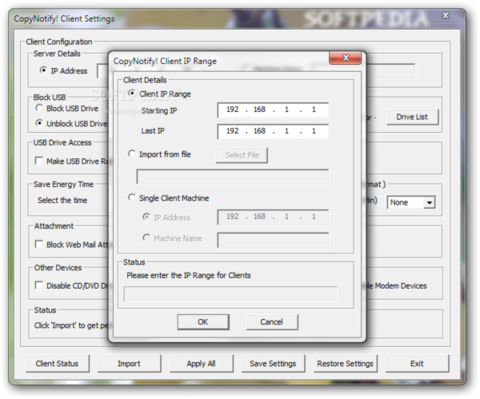Close the Client IP Range dialog
This screenshot has height=399, width=480.
coord(345,58)
